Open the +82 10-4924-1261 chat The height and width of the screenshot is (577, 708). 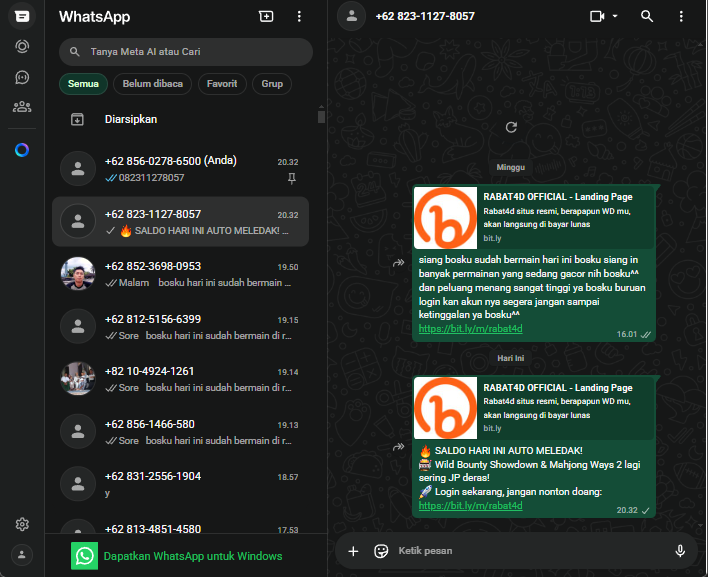(181, 379)
